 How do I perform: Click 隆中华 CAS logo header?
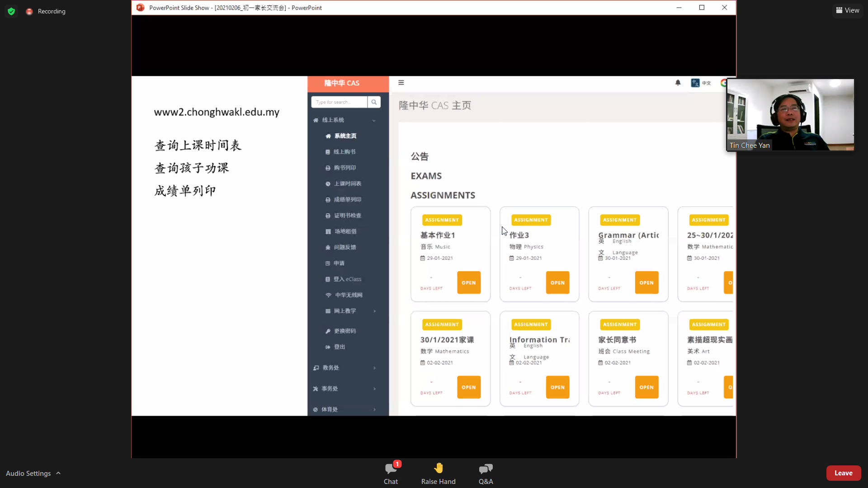click(342, 83)
